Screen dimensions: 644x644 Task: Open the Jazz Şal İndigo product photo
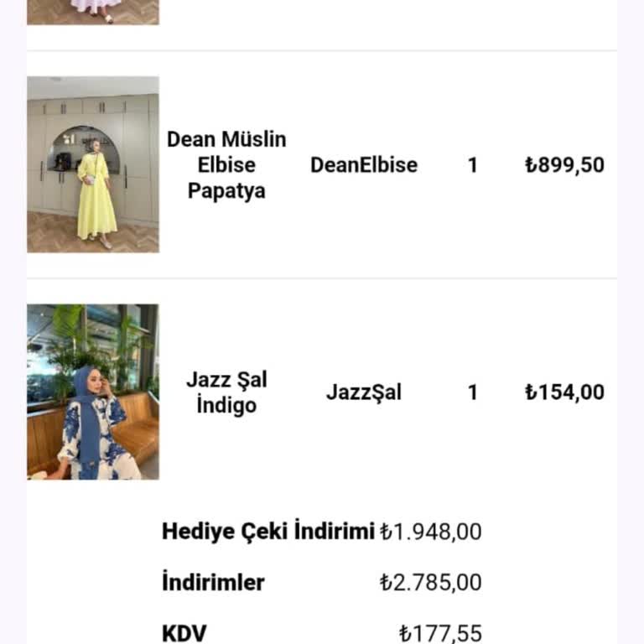pos(93,392)
